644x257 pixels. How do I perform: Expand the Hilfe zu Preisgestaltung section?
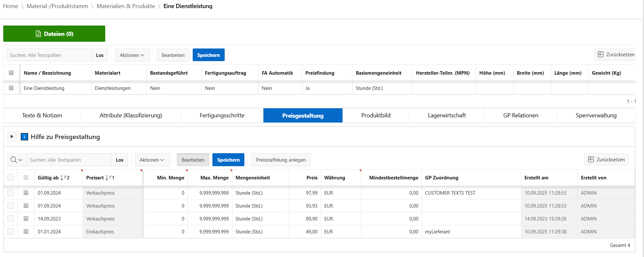12,137
